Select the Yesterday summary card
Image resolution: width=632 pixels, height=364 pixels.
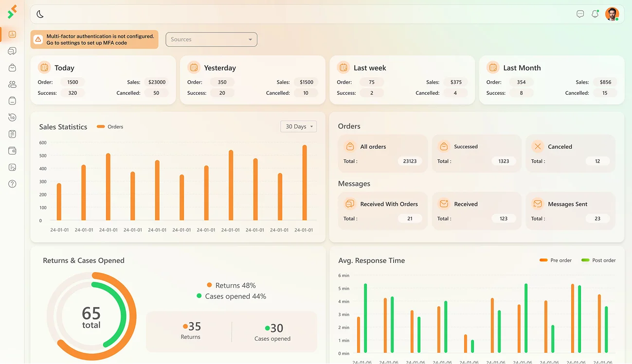(253, 79)
